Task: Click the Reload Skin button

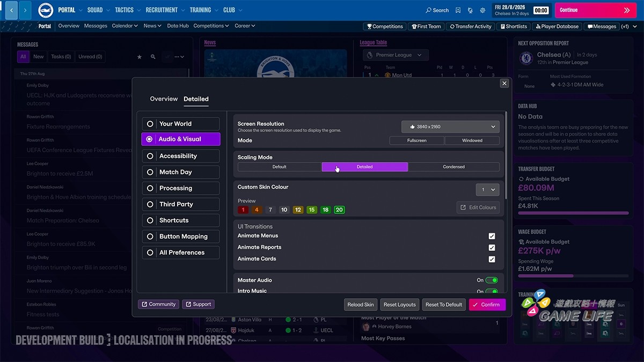Action: (x=361, y=305)
